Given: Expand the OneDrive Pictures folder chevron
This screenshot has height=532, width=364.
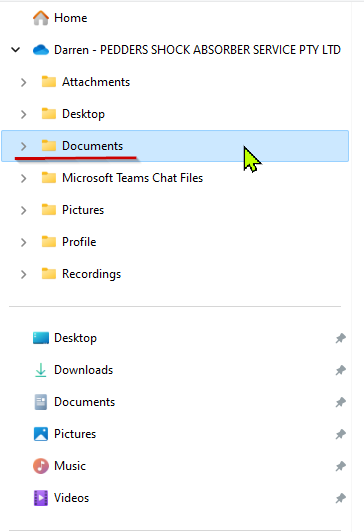Looking at the screenshot, I should point(23,210).
